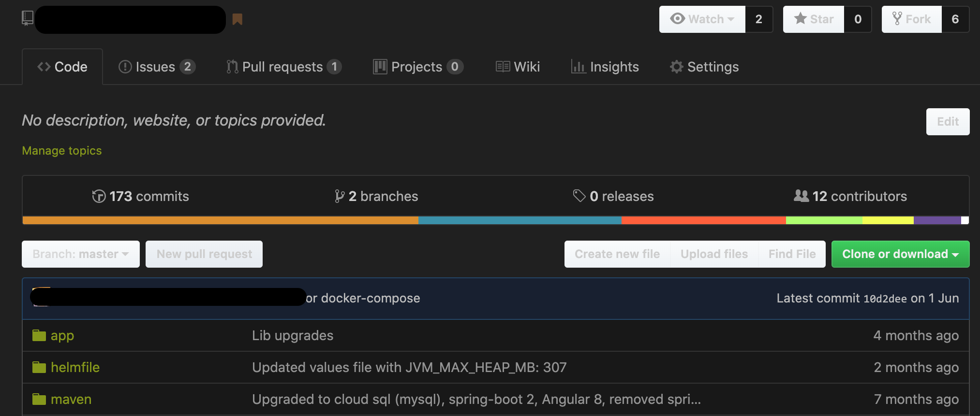This screenshot has height=416, width=980.
Task: Click the repository book icon
Action: 28,18
